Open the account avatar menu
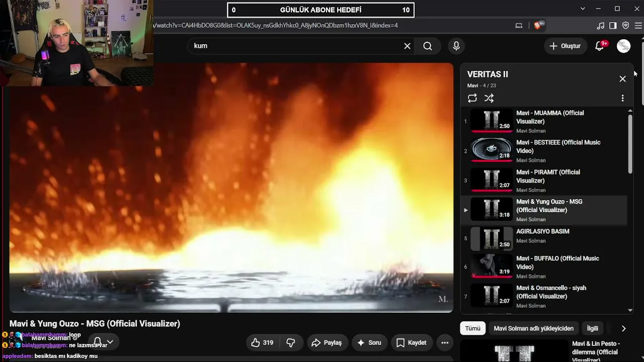Image resolution: width=644 pixels, height=362 pixels. click(624, 46)
